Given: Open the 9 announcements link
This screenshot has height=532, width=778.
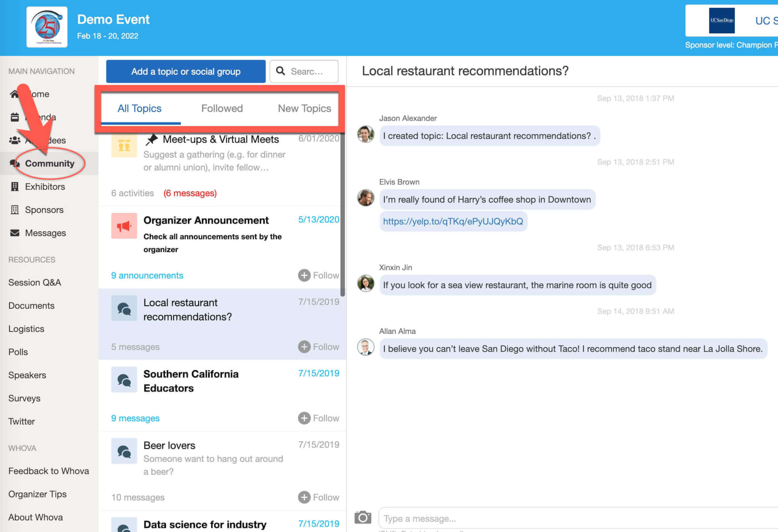Looking at the screenshot, I should 147,275.
